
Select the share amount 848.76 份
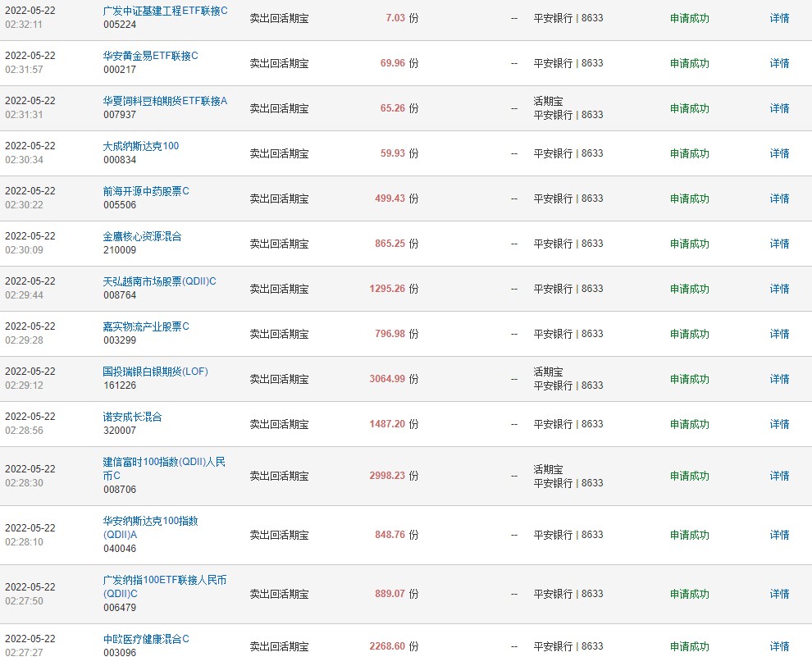click(397, 535)
